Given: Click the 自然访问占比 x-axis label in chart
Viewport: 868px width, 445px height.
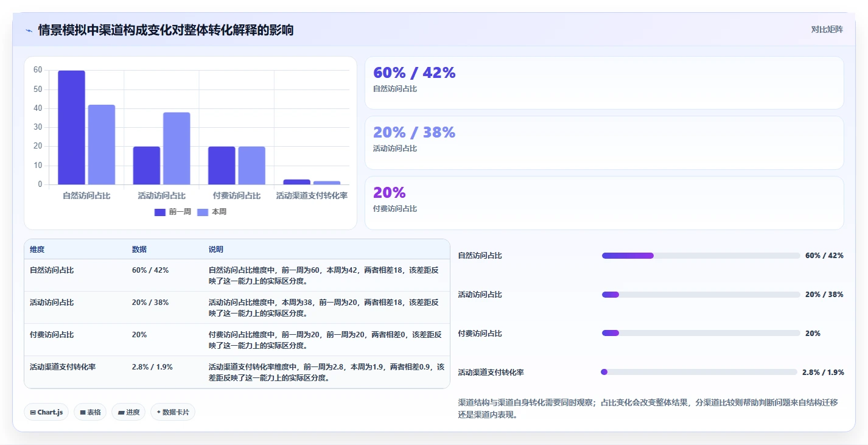Looking at the screenshot, I should click(x=86, y=196).
